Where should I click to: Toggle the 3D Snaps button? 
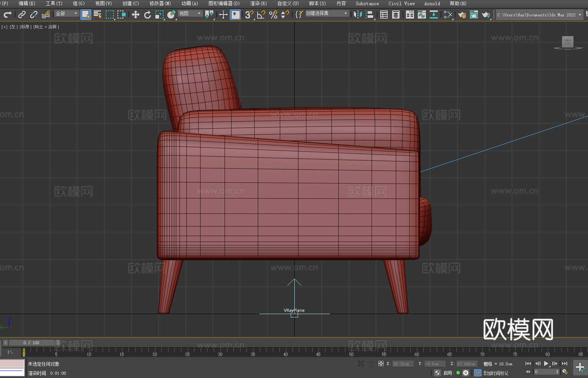pos(249,14)
